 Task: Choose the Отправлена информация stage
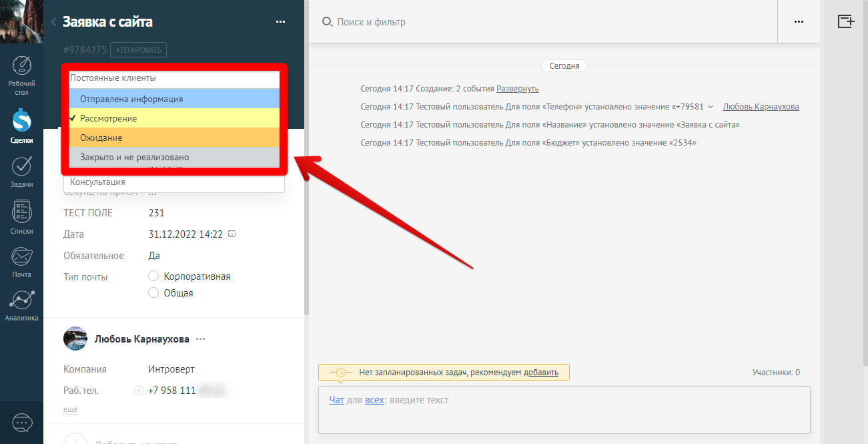coord(174,99)
